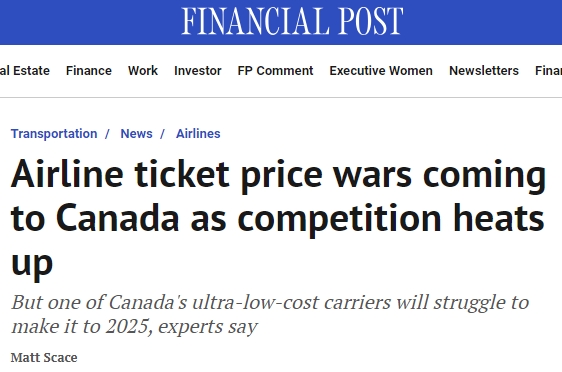
Task: Click the slash between Transportation and News
Action: click(x=107, y=134)
